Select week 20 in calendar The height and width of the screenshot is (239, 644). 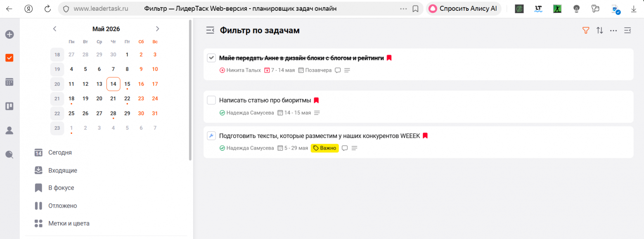click(x=57, y=84)
